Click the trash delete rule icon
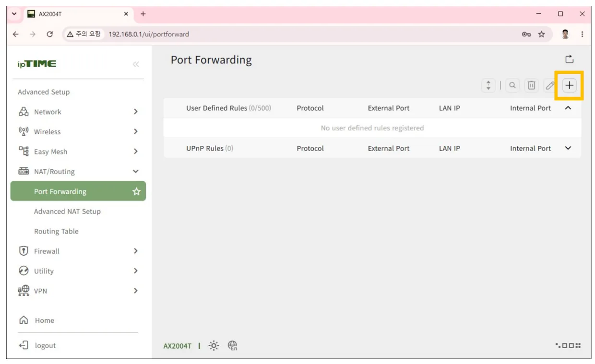The height and width of the screenshot is (364, 595). click(531, 85)
